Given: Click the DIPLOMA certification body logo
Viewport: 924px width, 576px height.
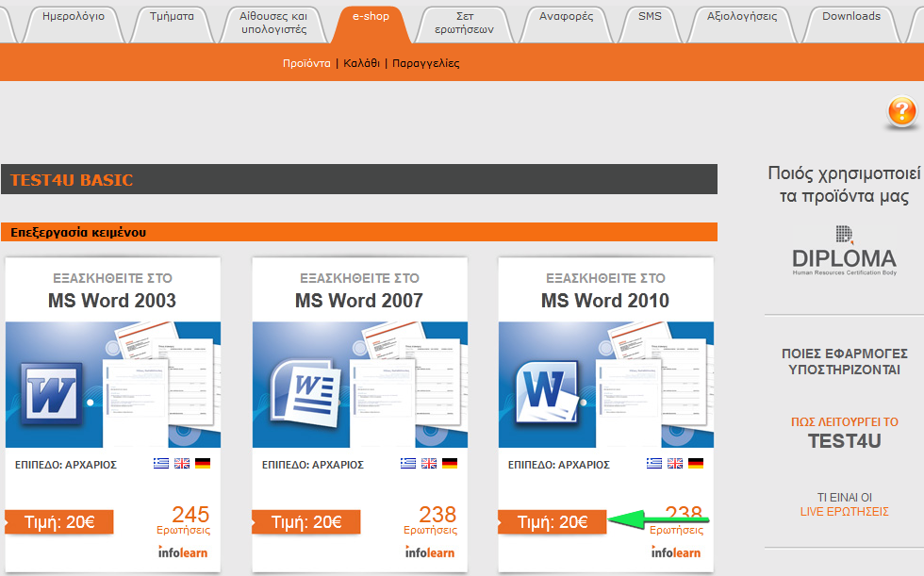Looking at the screenshot, I should click(844, 252).
